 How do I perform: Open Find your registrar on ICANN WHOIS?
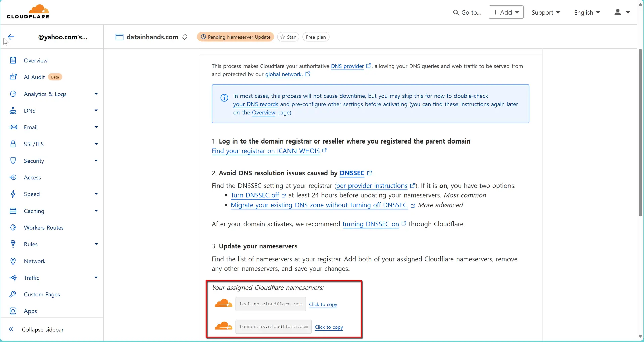tap(266, 151)
